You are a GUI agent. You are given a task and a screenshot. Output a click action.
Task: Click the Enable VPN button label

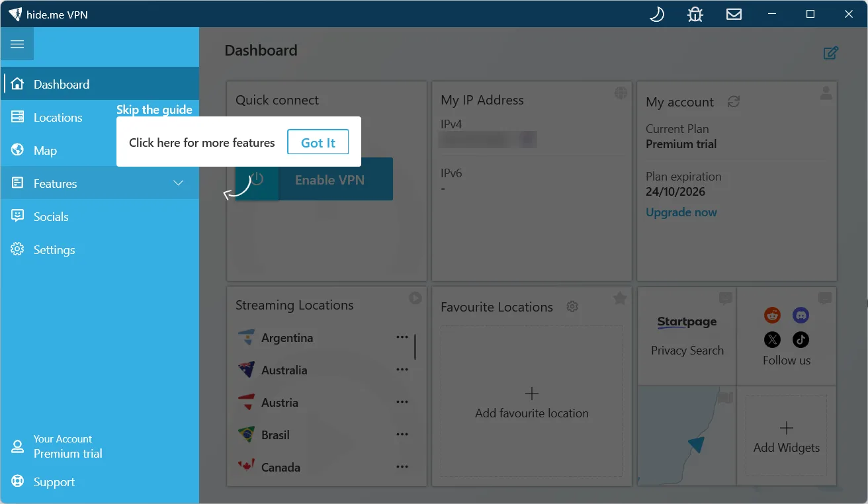pyautogui.click(x=329, y=180)
